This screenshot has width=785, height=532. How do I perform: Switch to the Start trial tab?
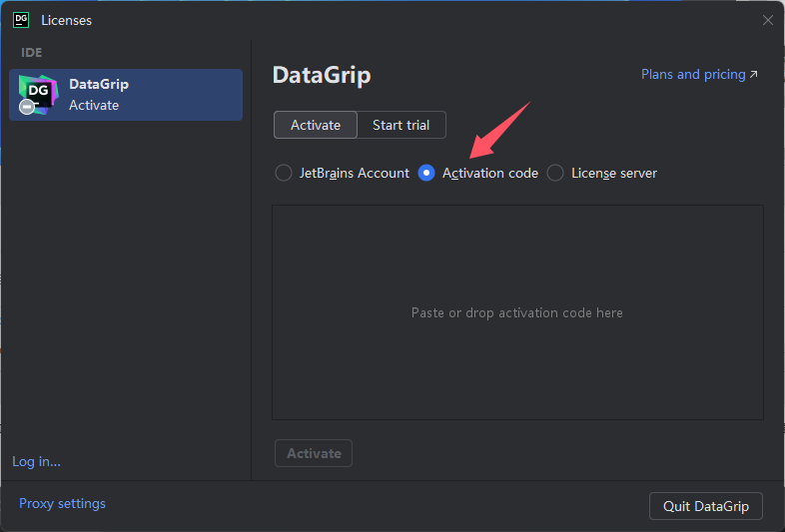[x=401, y=125]
